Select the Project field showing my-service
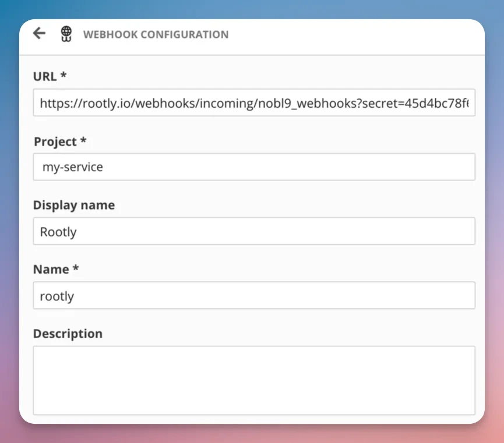504x443 pixels. point(253,166)
